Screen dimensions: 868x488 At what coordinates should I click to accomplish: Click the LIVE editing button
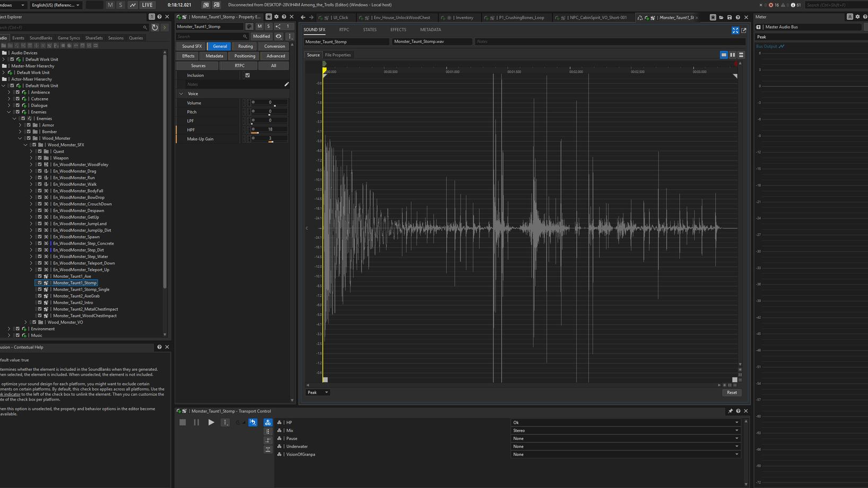tap(147, 5)
